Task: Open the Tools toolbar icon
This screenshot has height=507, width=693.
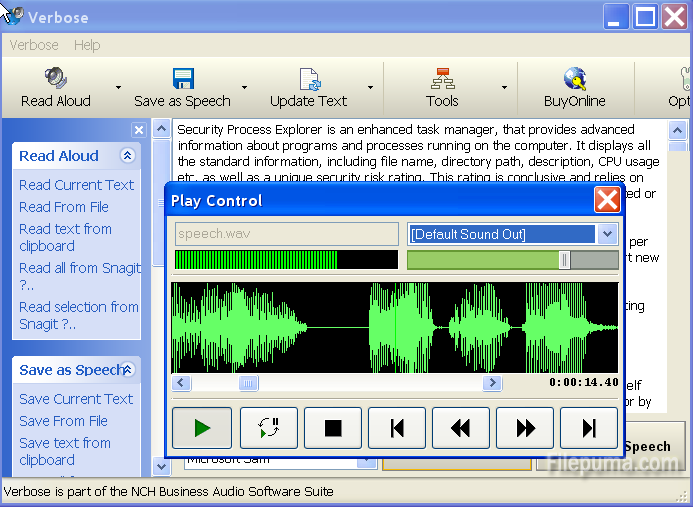Action: pos(442,79)
